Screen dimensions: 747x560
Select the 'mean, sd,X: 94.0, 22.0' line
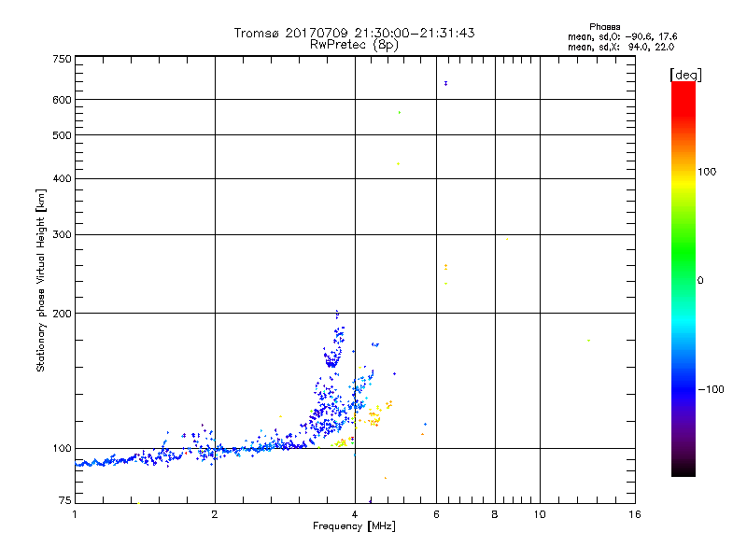point(621,47)
